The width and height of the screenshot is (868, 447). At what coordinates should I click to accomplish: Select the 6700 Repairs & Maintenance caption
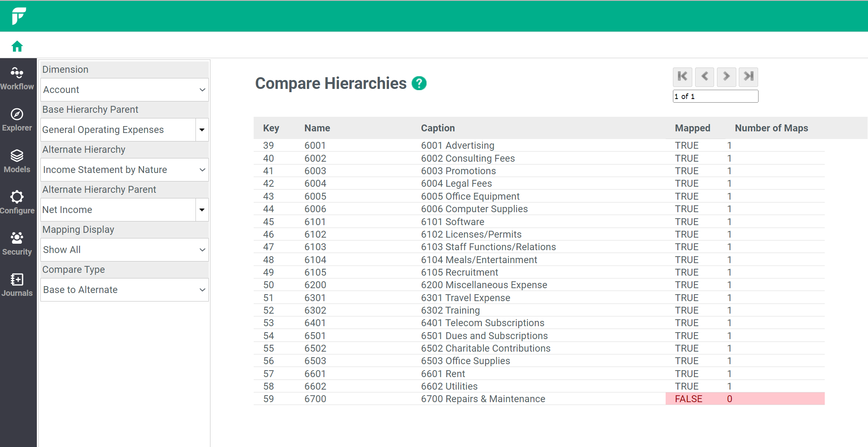point(483,399)
